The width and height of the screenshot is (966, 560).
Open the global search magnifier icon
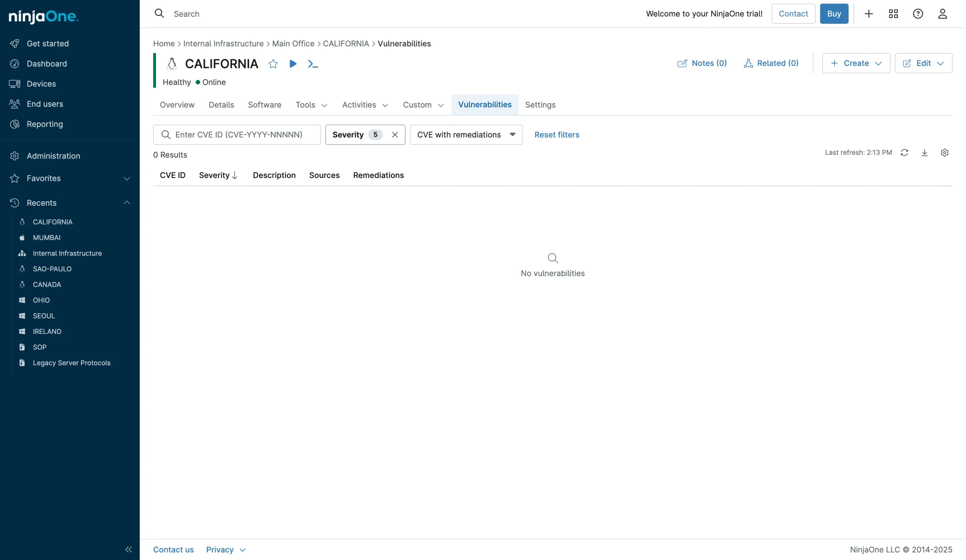click(x=159, y=14)
